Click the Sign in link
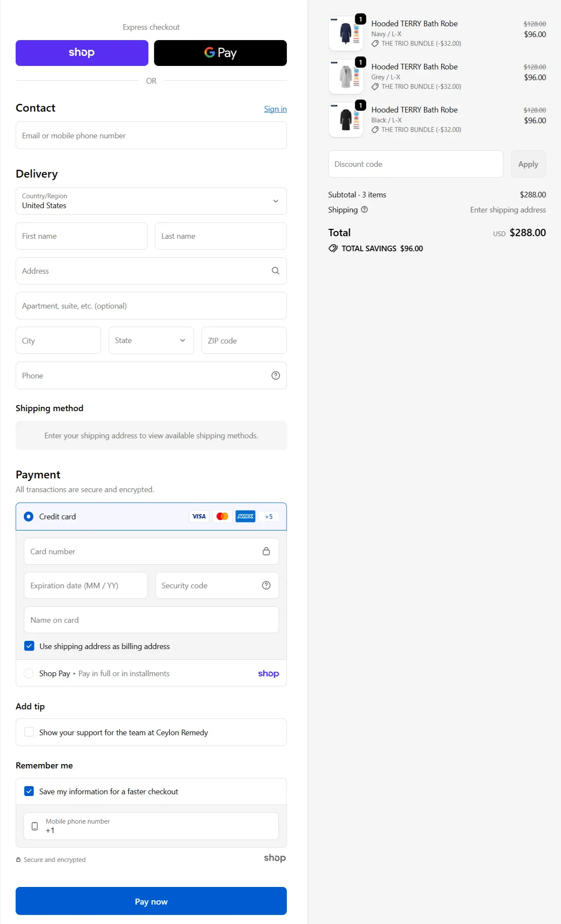The image size is (561, 924). [x=275, y=109]
